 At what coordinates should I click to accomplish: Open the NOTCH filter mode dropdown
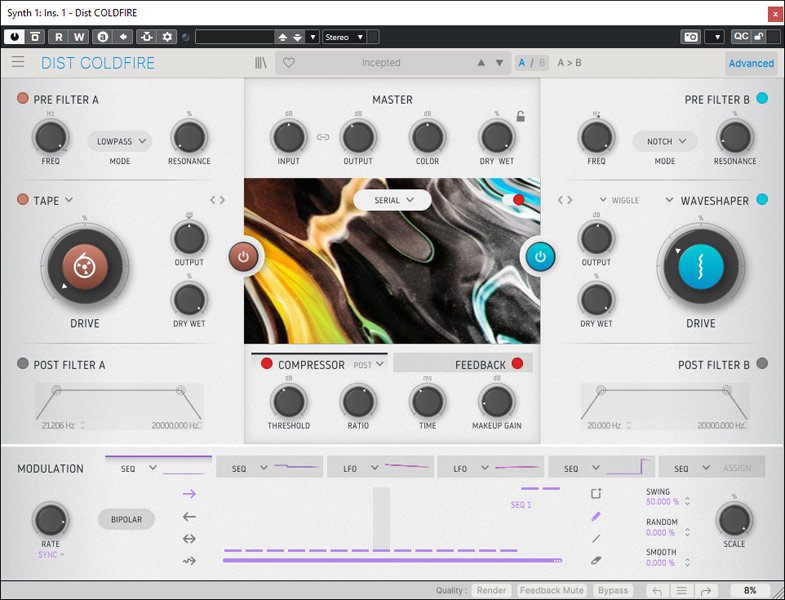click(665, 141)
